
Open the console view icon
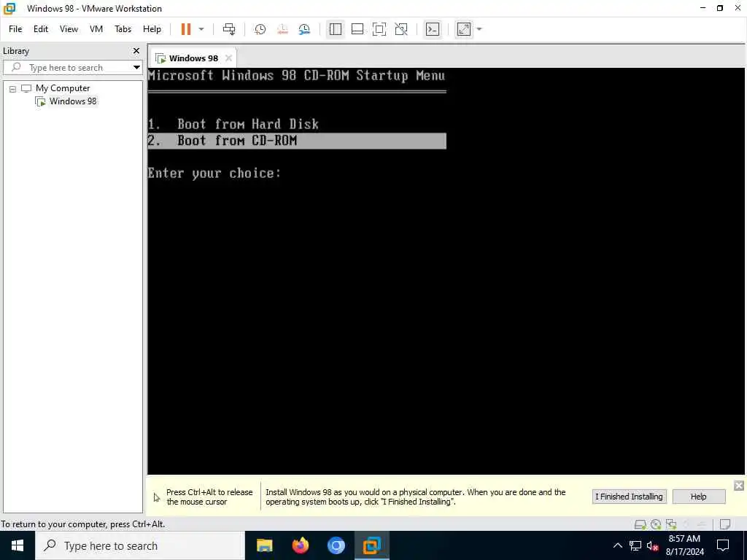coord(433,29)
